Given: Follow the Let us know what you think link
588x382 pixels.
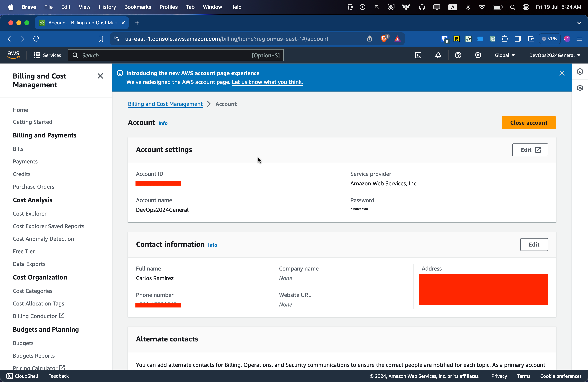Looking at the screenshot, I should pos(267,82).
